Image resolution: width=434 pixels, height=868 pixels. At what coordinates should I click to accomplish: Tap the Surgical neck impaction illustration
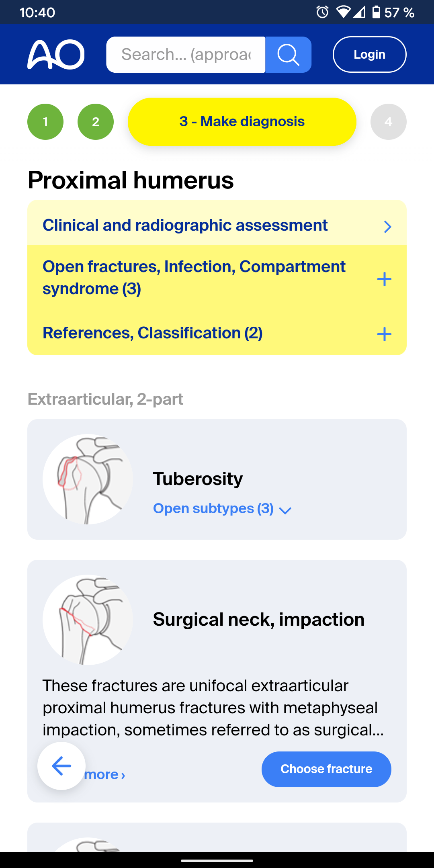(x=88, y=620)
